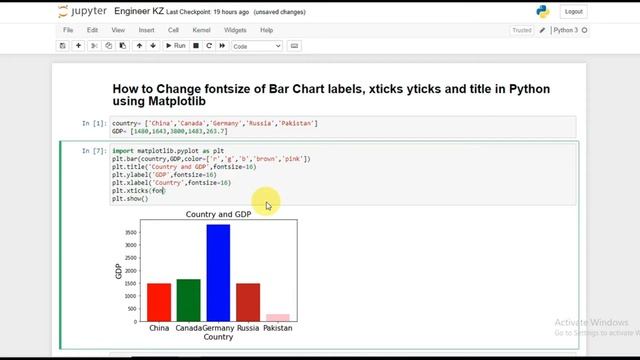Image resolution: width=640 pixels, height=360 pixels.
Task: Rename notebook title Engineer KZ
Action: pyautogui.click(x=139, y=11)
